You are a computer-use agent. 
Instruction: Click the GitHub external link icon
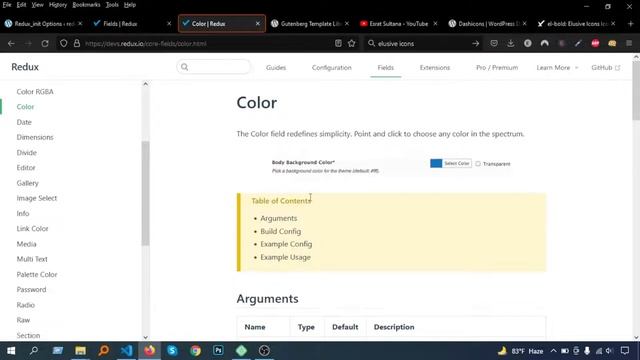coord(618,68)
